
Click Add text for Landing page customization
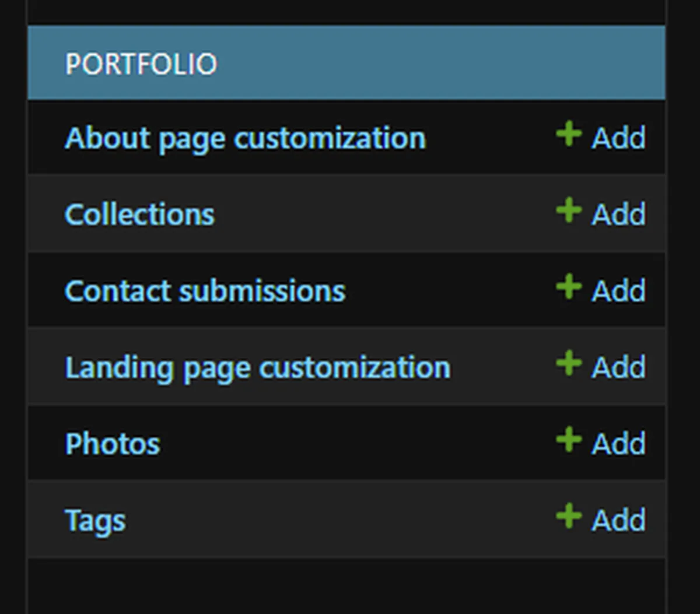(618, 367)
